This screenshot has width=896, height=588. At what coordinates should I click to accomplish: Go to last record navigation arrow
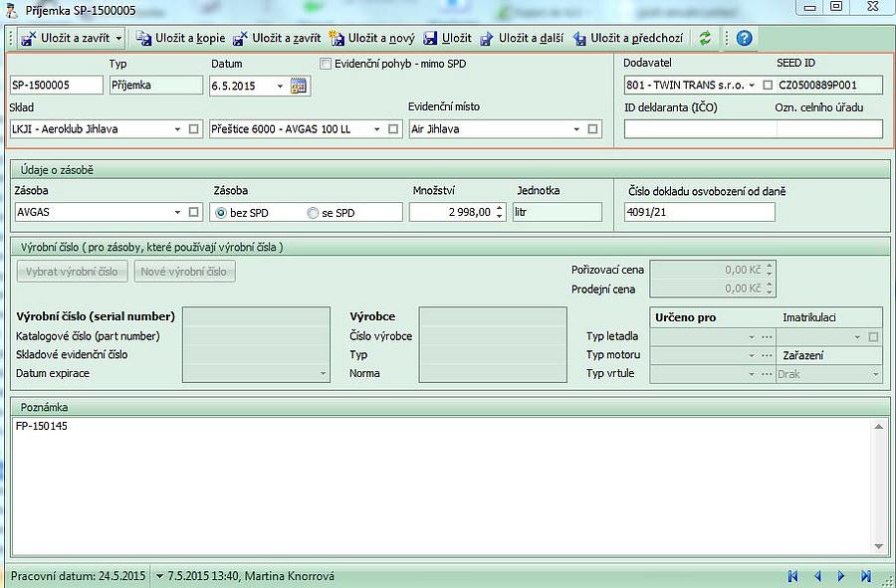tap(866, 576)
